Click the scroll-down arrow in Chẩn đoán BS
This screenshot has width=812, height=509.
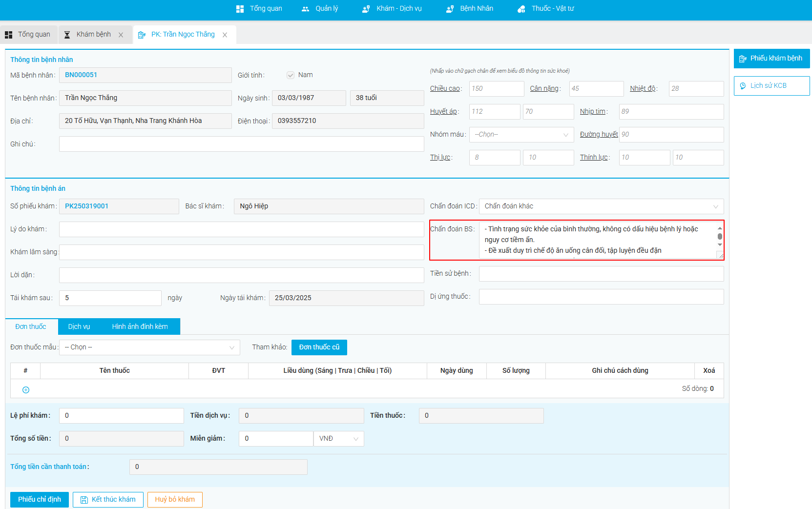click(720, 245)
